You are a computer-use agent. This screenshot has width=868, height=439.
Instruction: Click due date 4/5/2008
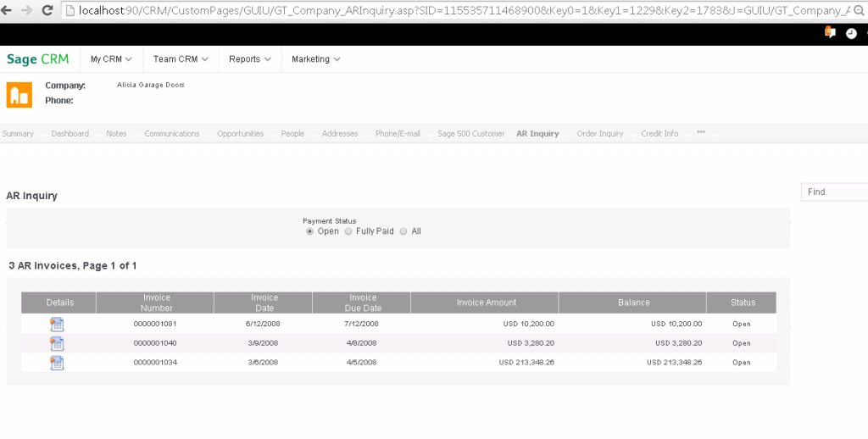pos(361,363)
